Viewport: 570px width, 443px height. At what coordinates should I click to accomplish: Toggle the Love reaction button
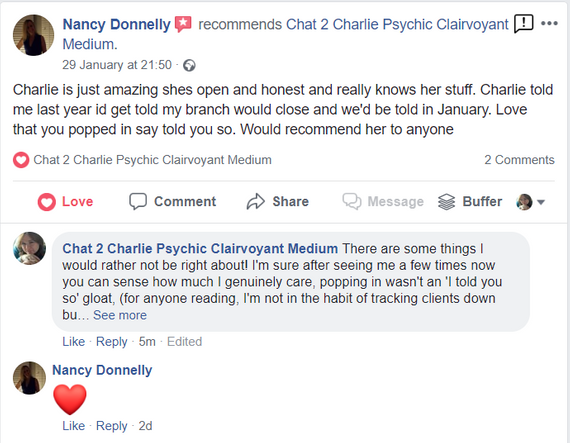click(x=65, y=202)
